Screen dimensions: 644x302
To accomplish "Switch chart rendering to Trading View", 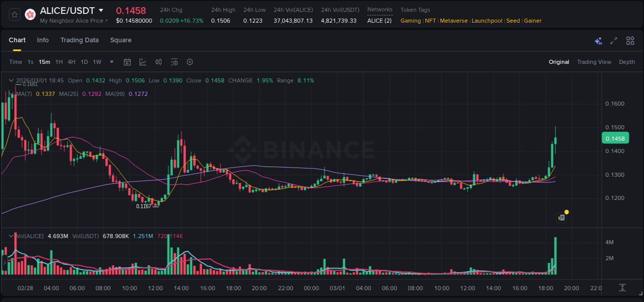I will tap(594, 62).
